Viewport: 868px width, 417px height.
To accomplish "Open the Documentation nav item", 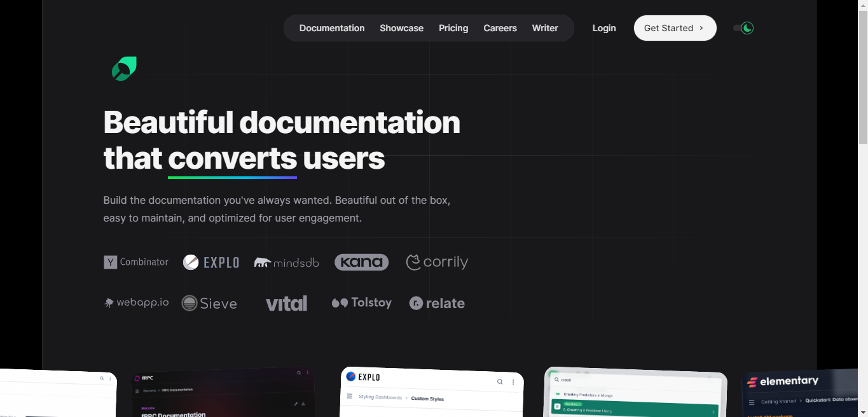I will 332,28.
